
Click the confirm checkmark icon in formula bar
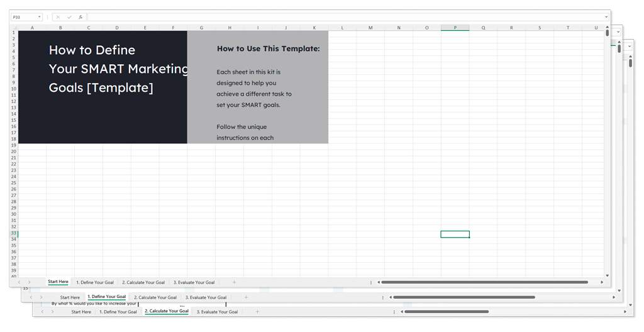point(69,17)
